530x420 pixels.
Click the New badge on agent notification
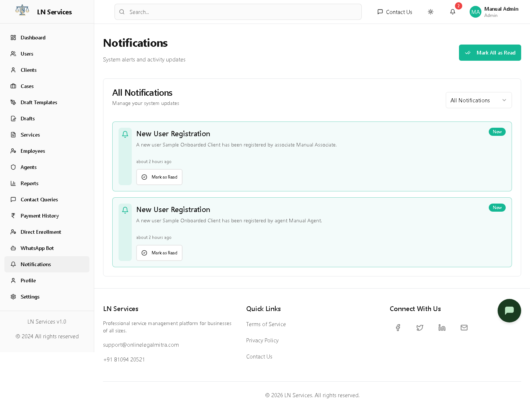pos(497,208)
